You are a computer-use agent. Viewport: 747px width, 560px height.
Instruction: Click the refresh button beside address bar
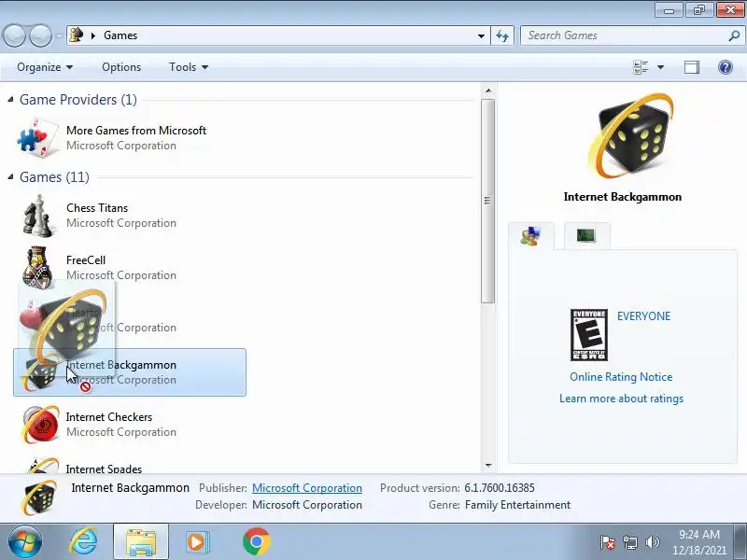tap(502, 35)
